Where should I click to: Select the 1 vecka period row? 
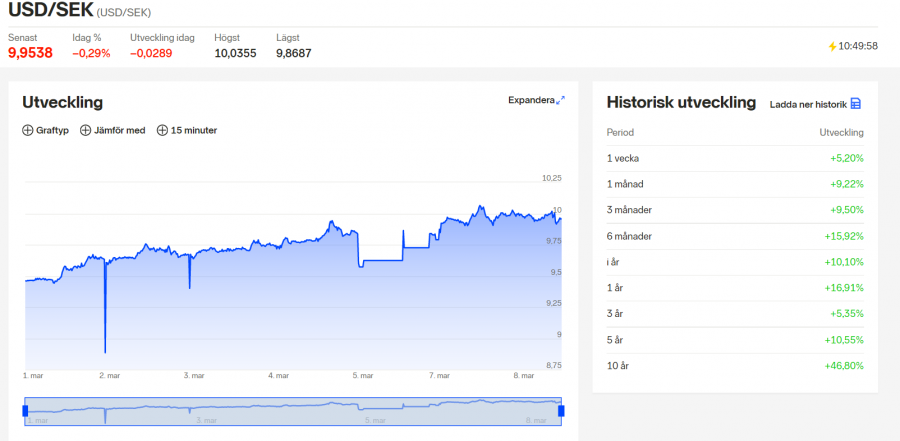pos(735,158)
